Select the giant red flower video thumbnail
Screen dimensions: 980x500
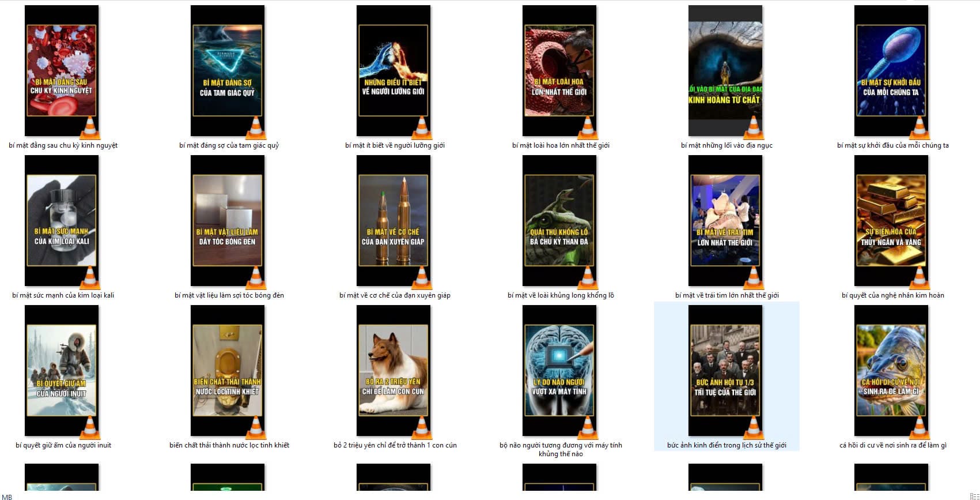pyautogui.click(x=559, y=71)
